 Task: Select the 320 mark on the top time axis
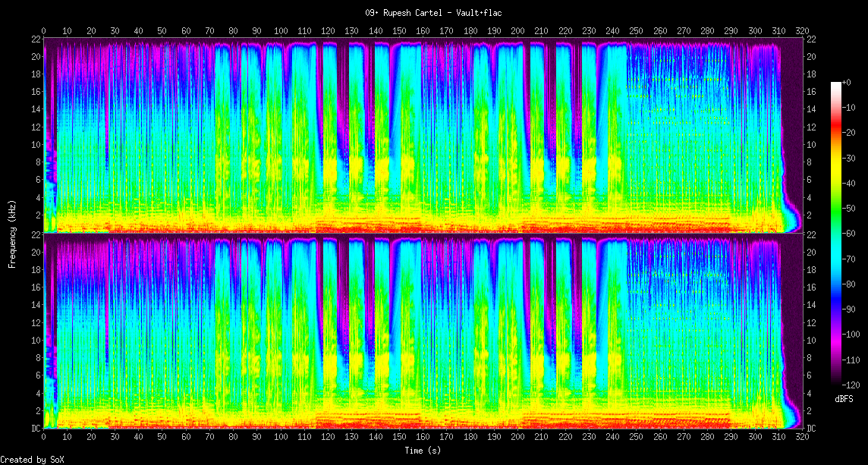point(802,31)
